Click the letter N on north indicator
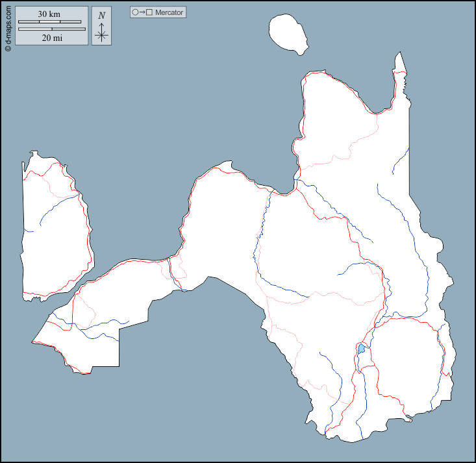The image size is (476, 463). pyautogui.click(x=101, y=15)
